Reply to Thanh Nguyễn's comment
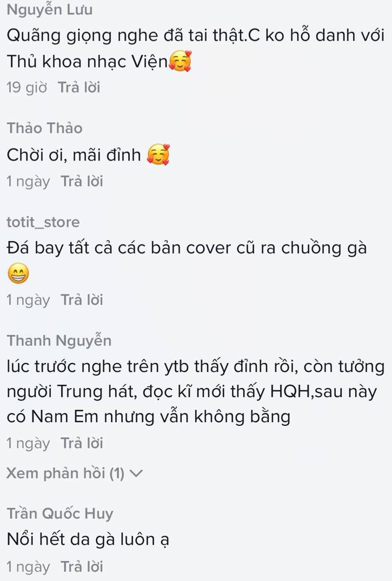 pos(82,443)
